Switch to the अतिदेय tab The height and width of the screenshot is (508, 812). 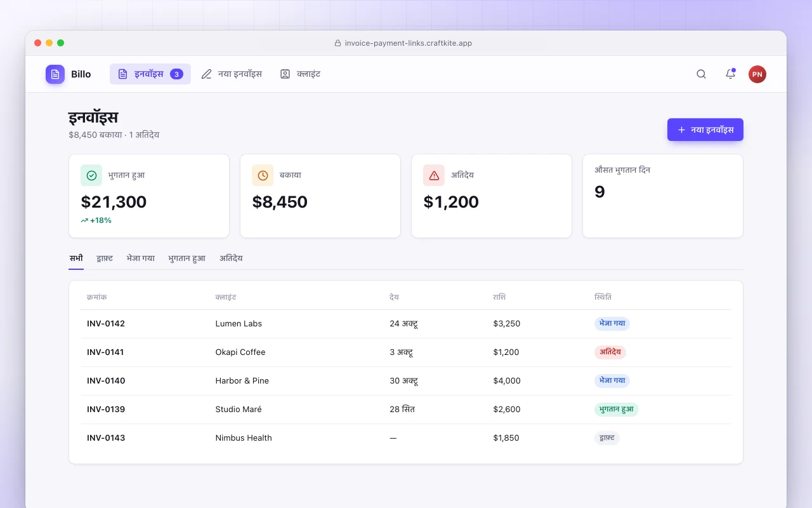(x=231, y=258)
